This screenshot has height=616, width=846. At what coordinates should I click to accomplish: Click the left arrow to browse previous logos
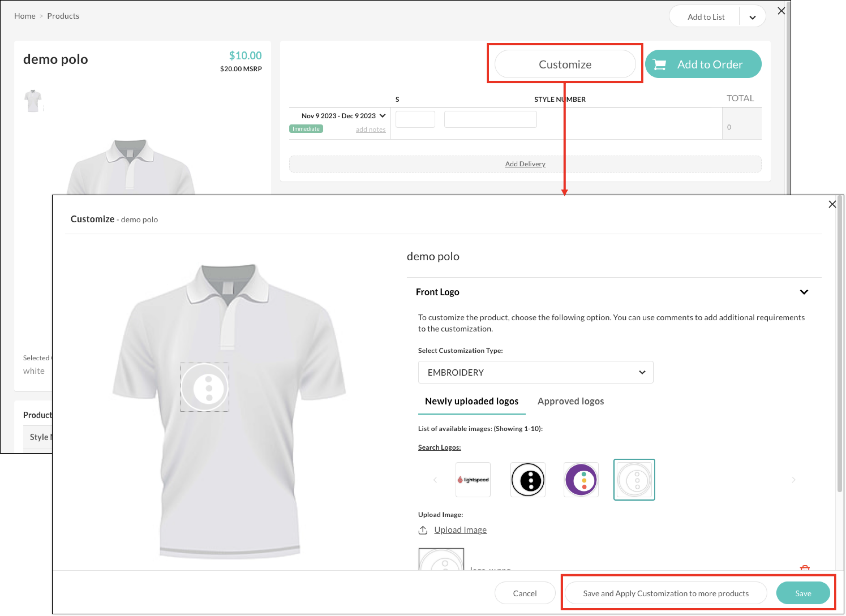tap(435, 480)
